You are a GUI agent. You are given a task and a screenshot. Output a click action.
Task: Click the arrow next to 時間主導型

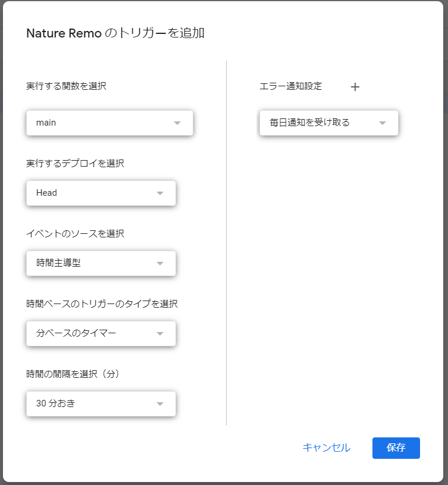[x=160, y=264]
